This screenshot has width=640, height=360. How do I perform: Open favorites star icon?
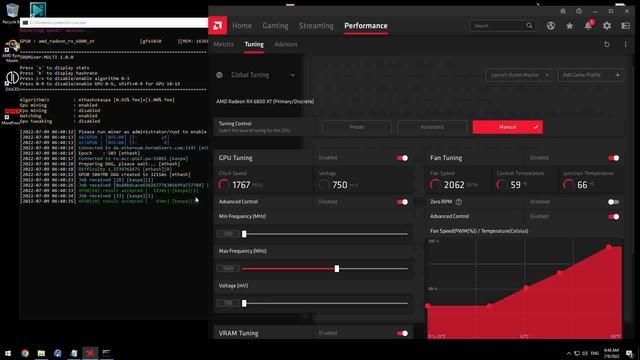coord(569,26)
